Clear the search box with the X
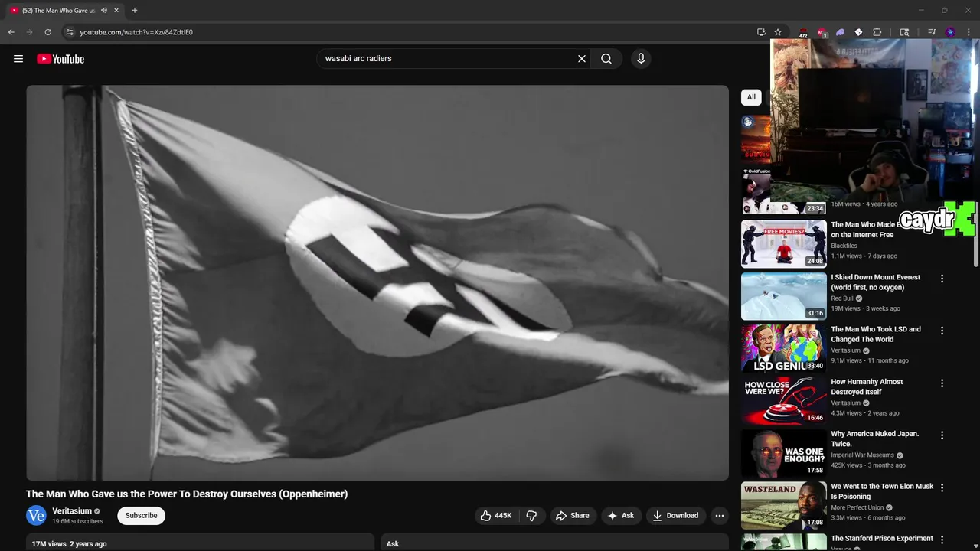 point(582,59)
